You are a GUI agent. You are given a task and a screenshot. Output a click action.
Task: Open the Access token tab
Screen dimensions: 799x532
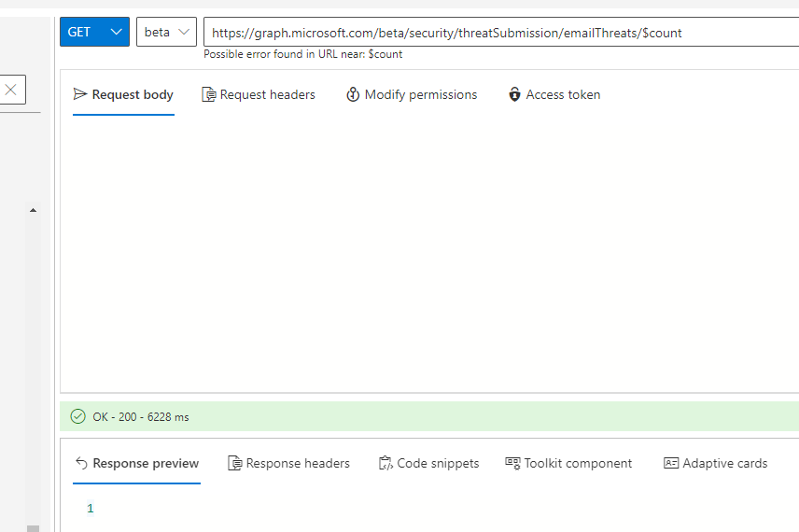[x=554, y=95]
